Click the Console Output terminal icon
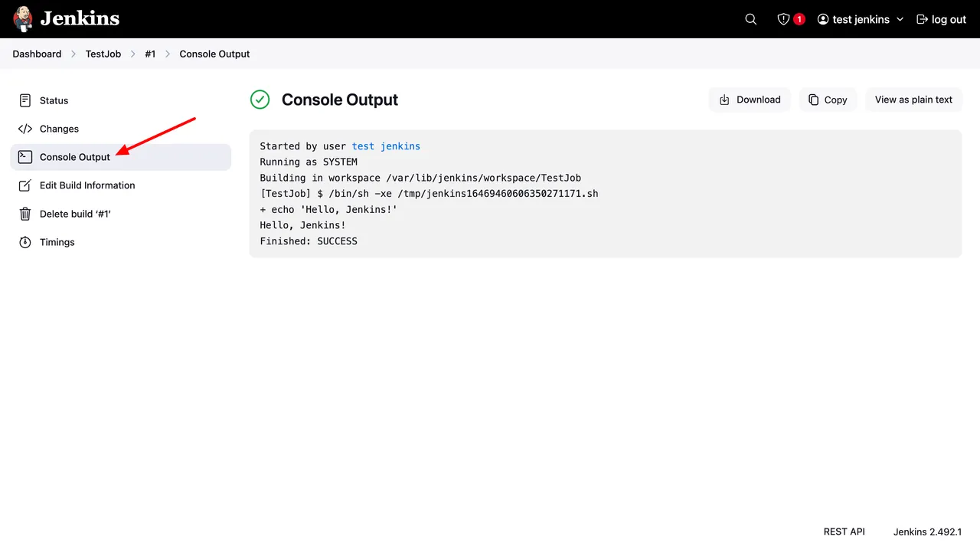 [25, 157]
